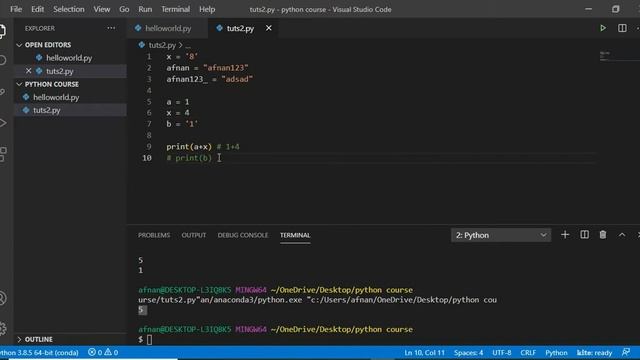Click the tuts2.py breadcrumb file icon
The width and height of the screenshot is (640, 360).
142,45
